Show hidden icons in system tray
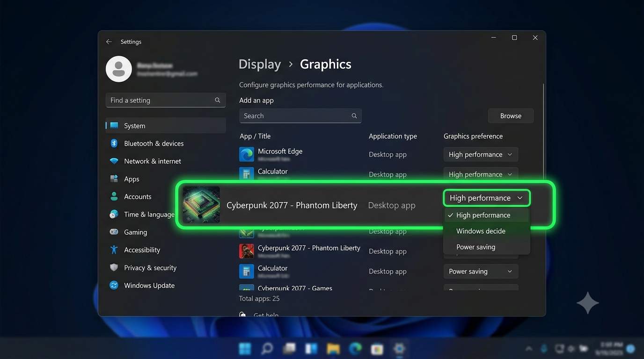644x359 pixels. [529, 349]
